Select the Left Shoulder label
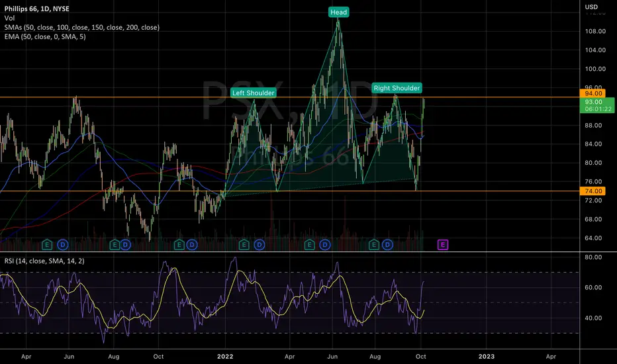 pos(254,93)
